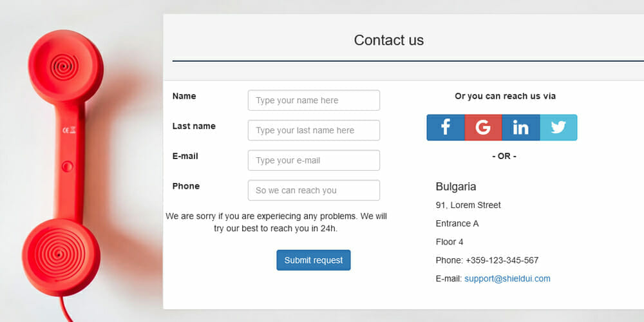The height and width of the screenshot is (322, 644).
Task: Click the Phone field label
Action: pos(186,186)
